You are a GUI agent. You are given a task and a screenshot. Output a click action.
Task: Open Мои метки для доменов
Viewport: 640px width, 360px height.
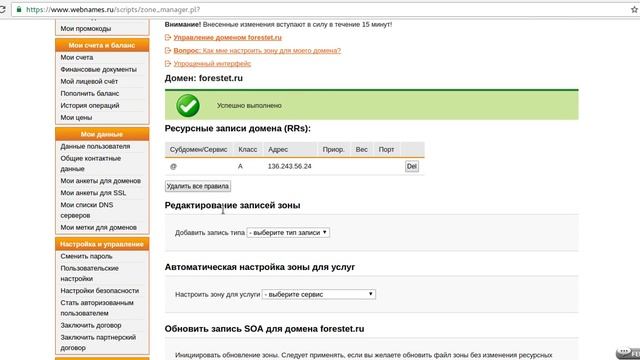tap(98, 227)
